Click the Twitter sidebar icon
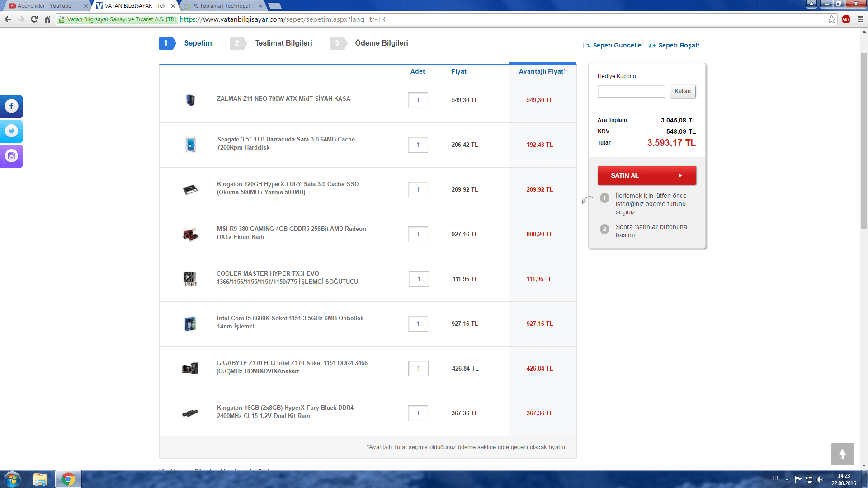 (11, 131)
